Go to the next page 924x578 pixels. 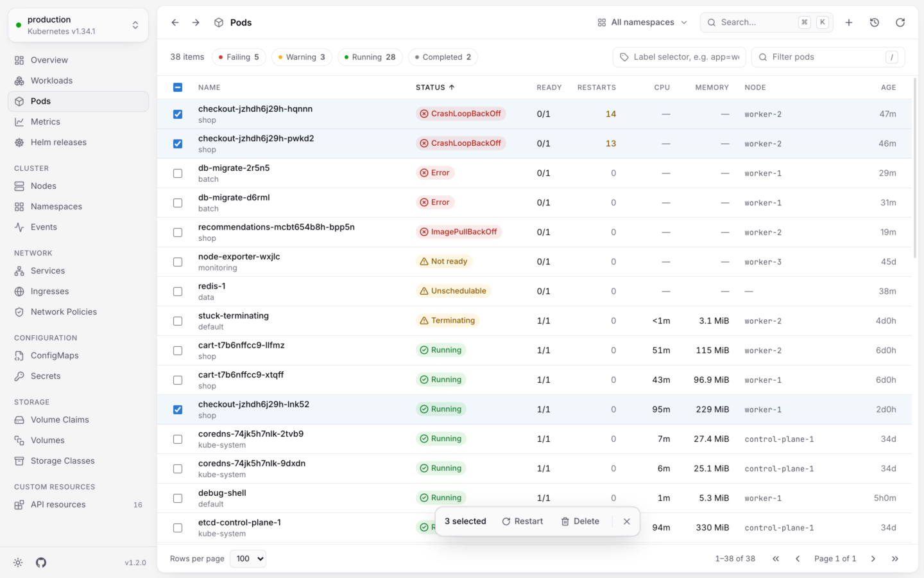873,559
